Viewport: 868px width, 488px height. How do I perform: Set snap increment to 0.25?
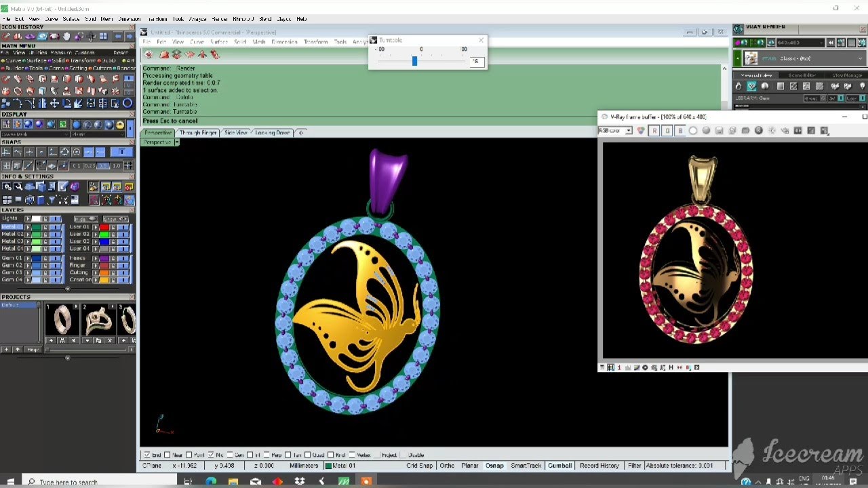[x=90, y=166]
